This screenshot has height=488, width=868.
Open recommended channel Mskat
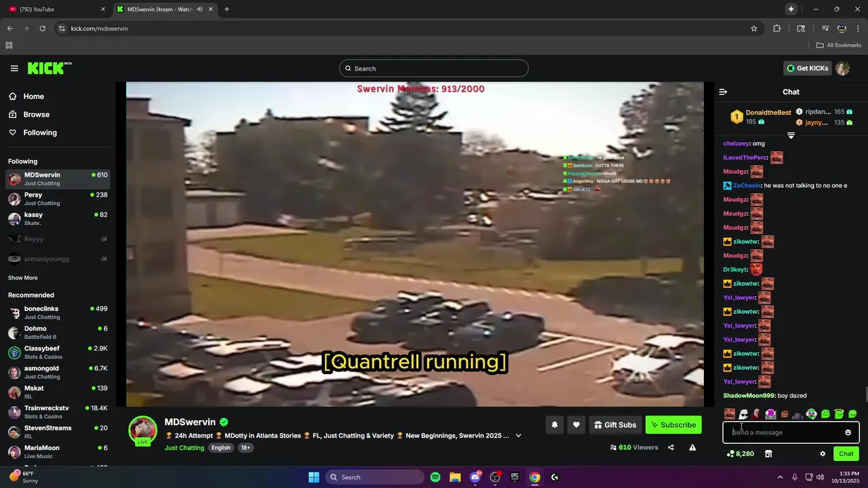[x=58, y=392]
